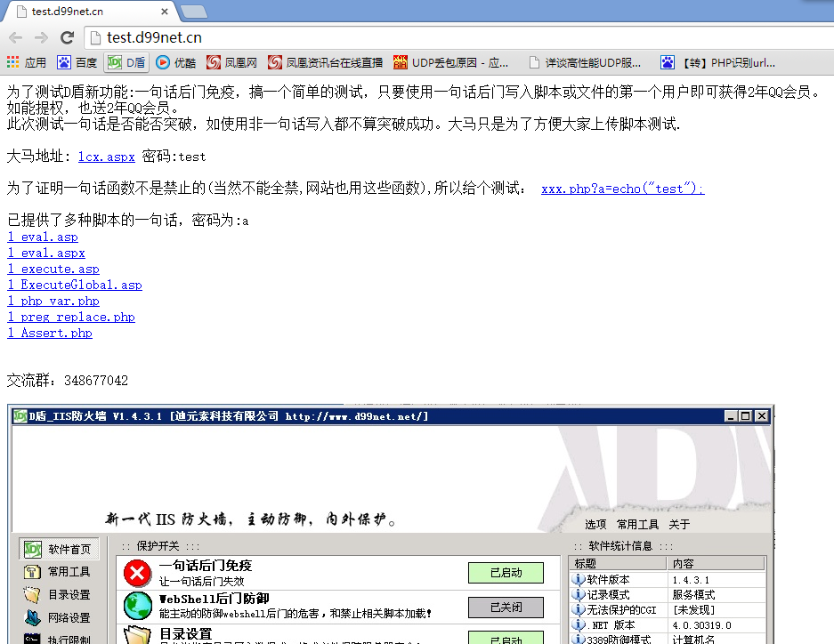
Task: Open the 1_Assert.php link
Action: pyautogui.click(x=50, y=333)
